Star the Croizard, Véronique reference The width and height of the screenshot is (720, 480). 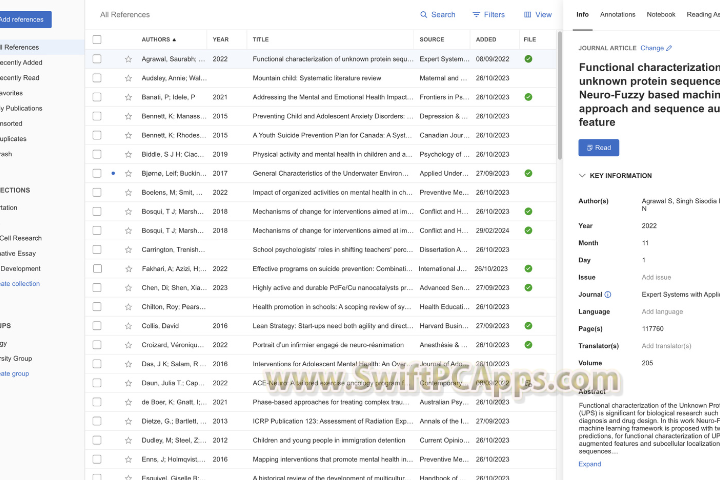pyautogui.click(x=129, y=345)
